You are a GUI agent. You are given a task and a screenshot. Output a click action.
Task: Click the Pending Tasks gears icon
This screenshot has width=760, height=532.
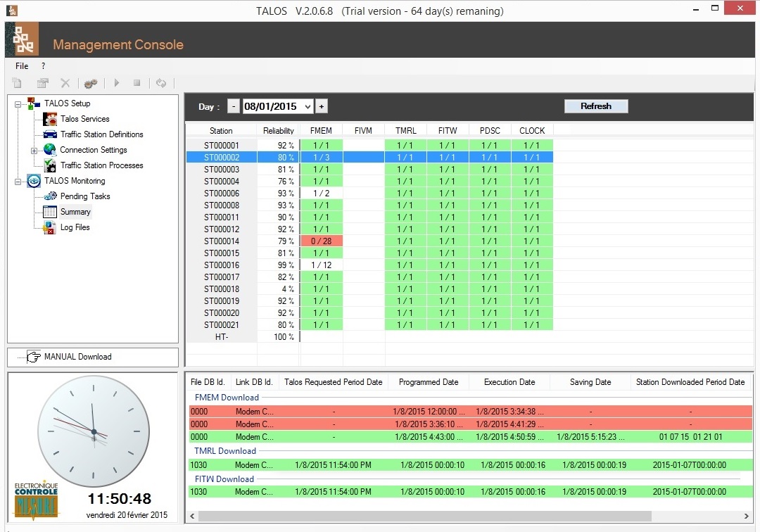51,196
